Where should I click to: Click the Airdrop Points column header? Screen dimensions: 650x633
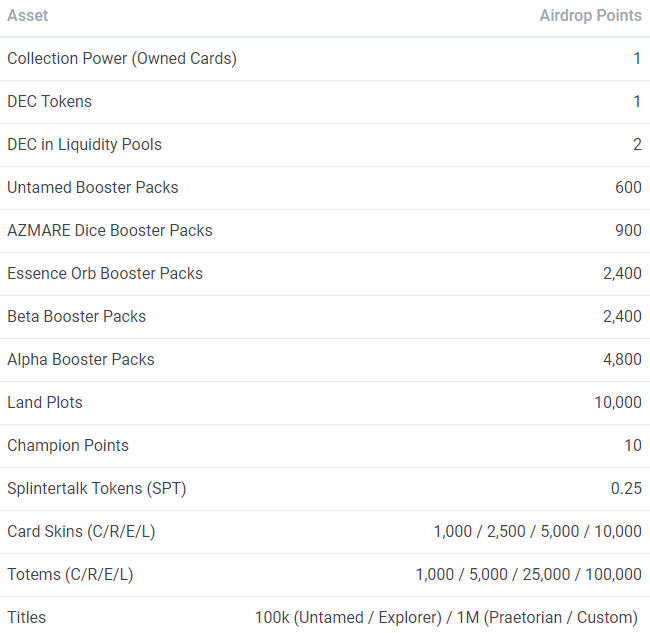pyautogui.click(x=590, y=16)
